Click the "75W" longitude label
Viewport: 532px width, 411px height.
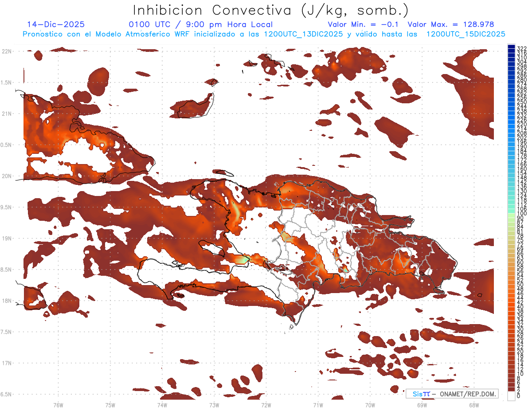(x=110, y=405)
